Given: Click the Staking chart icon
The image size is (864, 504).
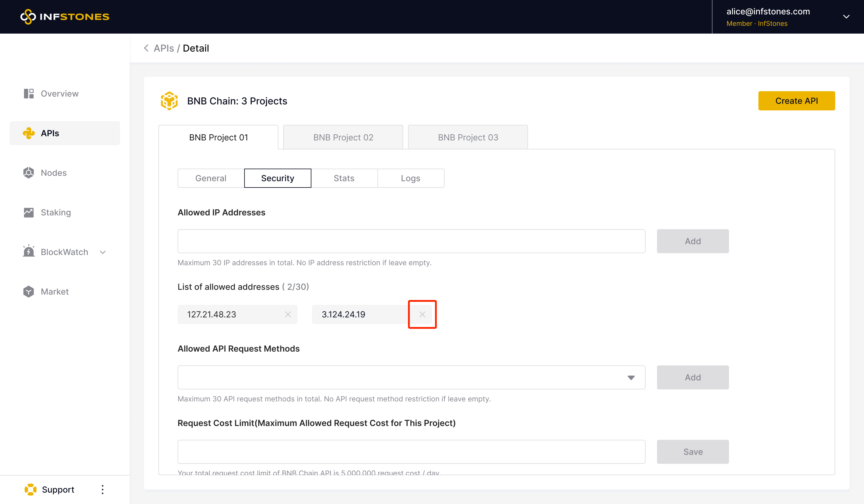Looking at the screenshot, I should [29, 212].
